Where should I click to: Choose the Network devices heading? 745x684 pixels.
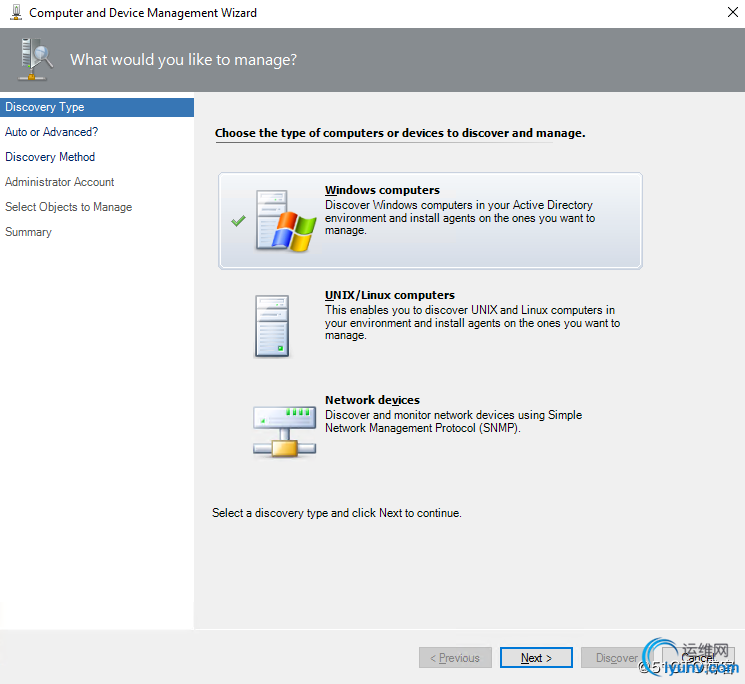pyautogui.click(x=372, y=400)
